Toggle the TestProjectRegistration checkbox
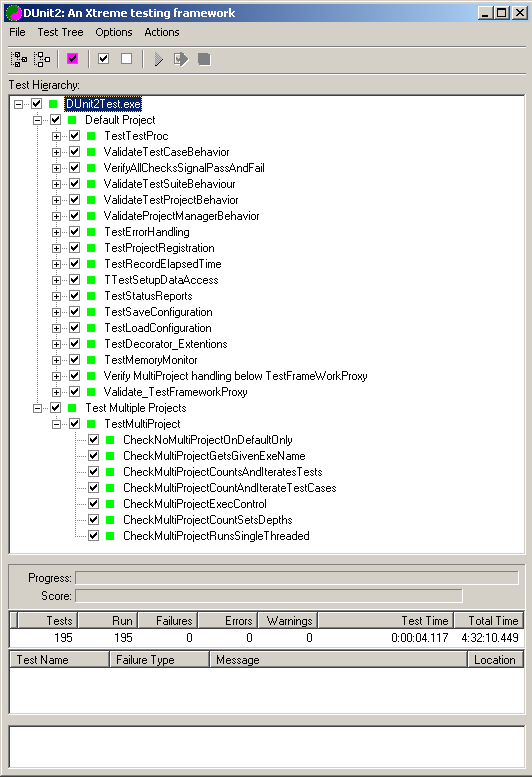 coord(74,248)
